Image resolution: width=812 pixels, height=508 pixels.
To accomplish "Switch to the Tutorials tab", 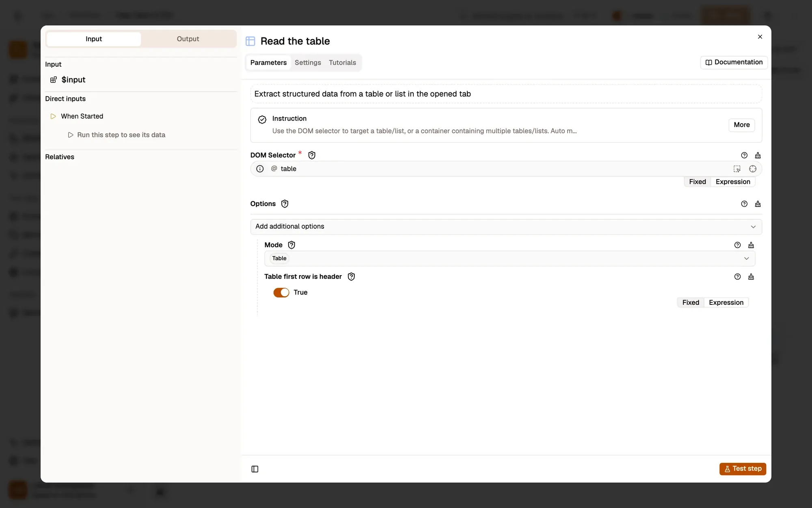I will tap(342, 63).
